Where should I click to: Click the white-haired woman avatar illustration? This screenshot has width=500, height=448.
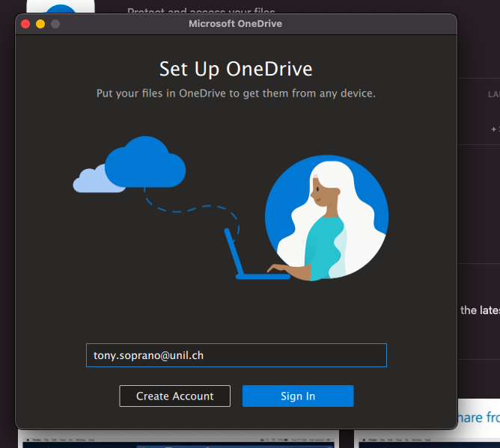326,219
